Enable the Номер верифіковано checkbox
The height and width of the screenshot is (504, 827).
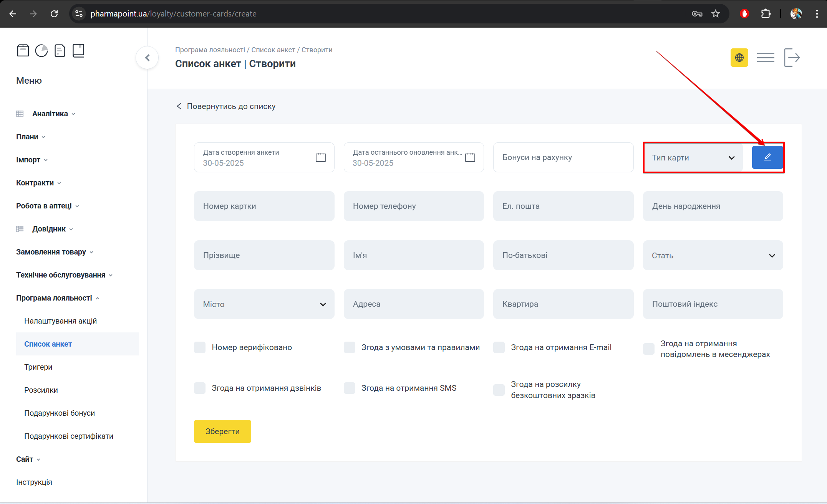coord(199,347)
